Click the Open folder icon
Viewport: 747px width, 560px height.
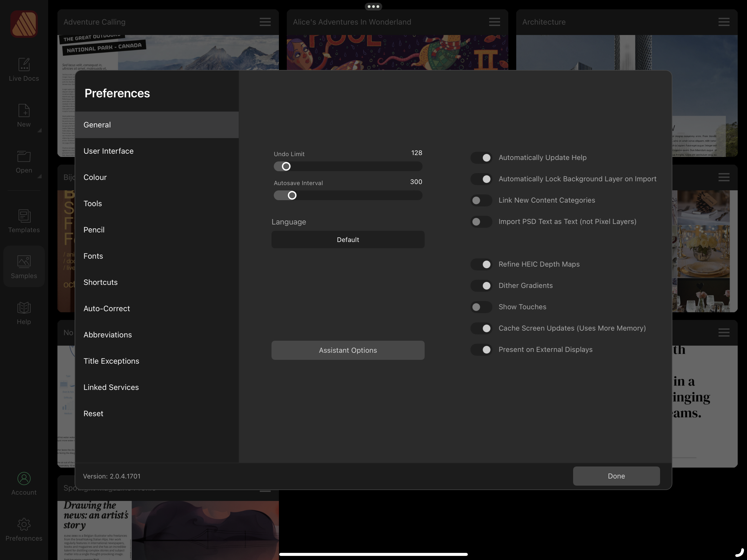coord(24,157)
